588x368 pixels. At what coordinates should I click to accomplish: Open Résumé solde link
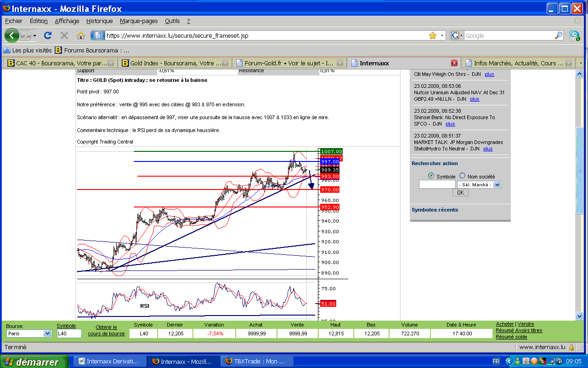click(x=511, y=337)
